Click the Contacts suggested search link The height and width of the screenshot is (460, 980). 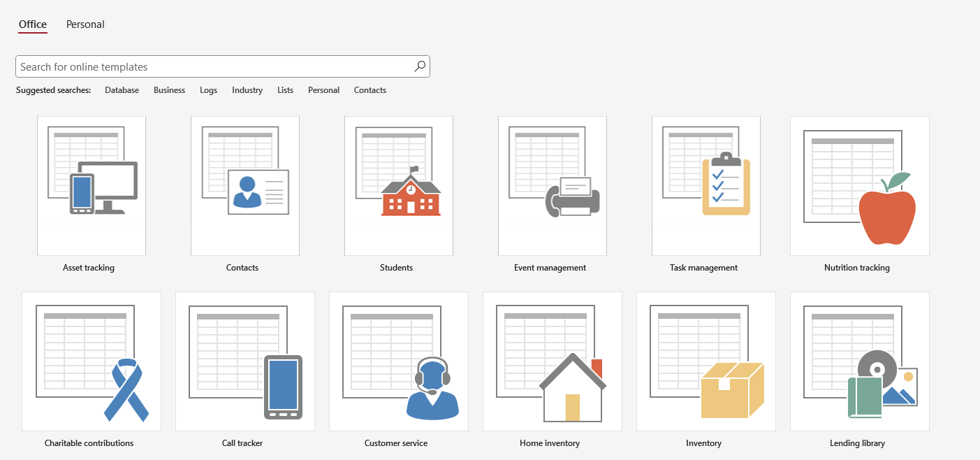point(370,90)
